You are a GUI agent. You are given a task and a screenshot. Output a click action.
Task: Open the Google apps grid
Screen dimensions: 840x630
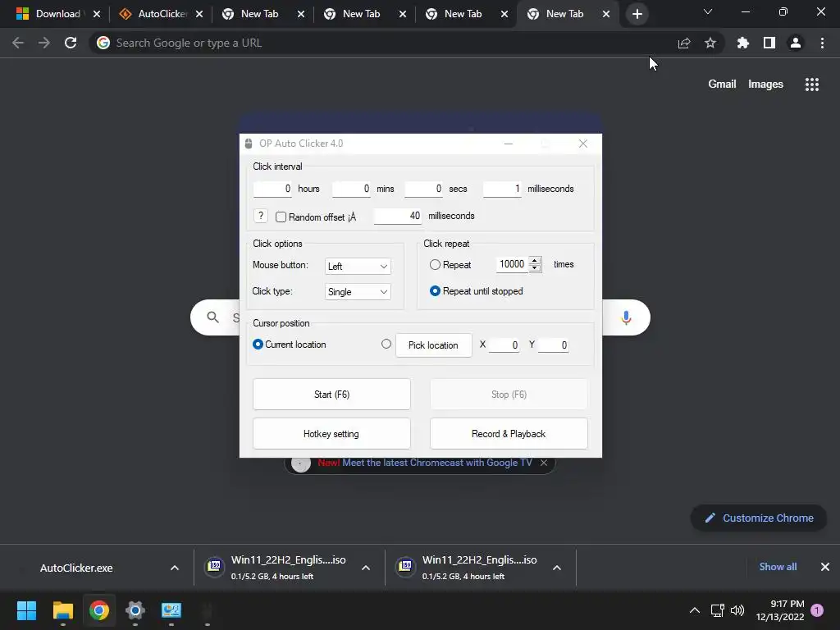point(812,84)
